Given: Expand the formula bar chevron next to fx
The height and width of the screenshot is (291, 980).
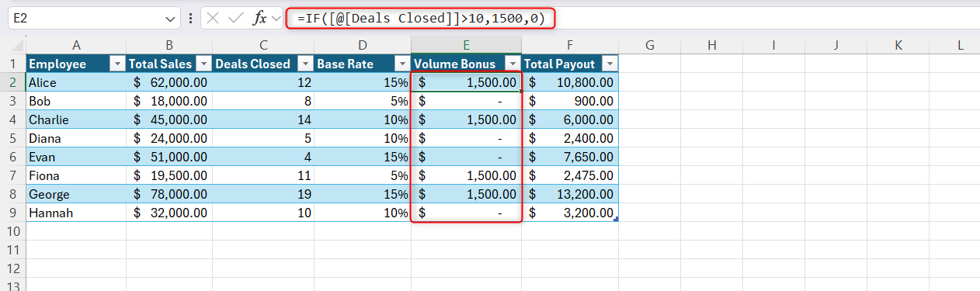Looking at the screenshot, I should (x=276, y=18).
